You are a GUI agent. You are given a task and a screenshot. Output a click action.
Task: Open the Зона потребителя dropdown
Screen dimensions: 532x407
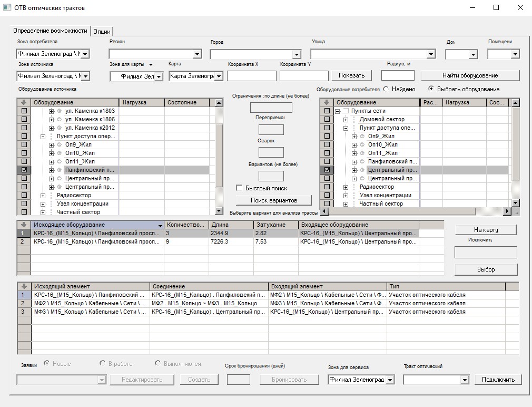click(85, 54)
